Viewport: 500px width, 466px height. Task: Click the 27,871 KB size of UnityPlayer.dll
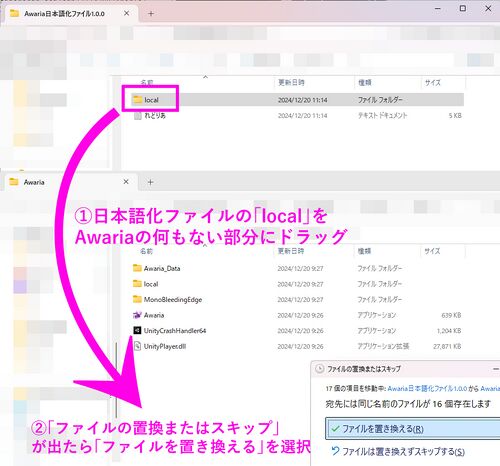click(447, 347)
